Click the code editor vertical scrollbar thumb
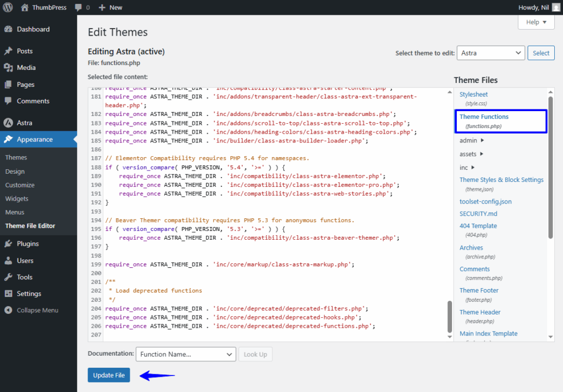563x392 pixels. coord(450,317)
